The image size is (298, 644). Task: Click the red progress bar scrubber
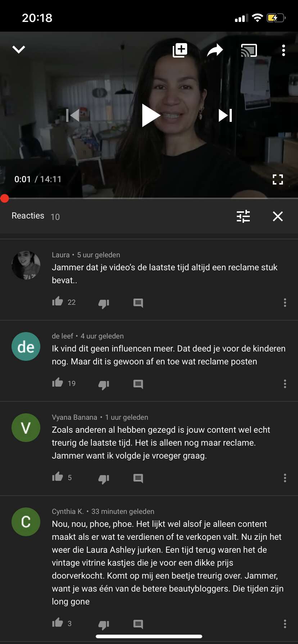pyautogui.click(x=5, y=198)
